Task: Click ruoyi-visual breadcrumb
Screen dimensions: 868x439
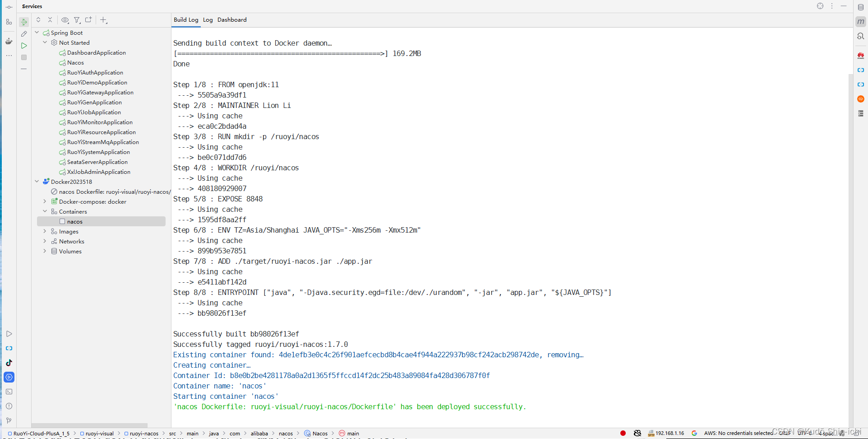Action: click(97, 434)
